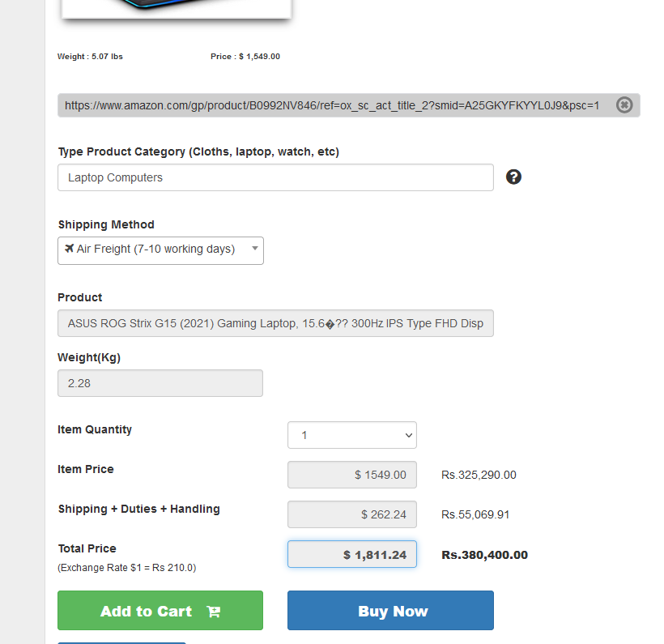The height and width of the screenshot is (644, 664).
Task: Click the Shipping Method heading
Action: click(x=106, y=224)
